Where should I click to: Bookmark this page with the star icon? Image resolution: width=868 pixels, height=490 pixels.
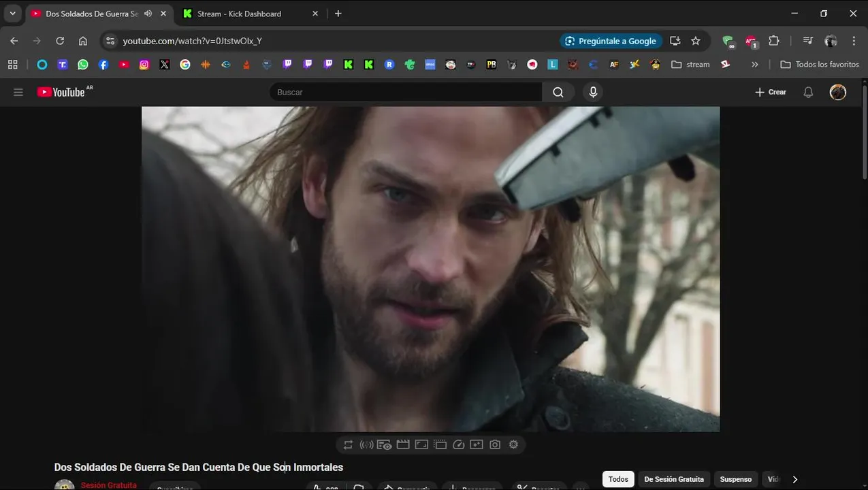(696, 41)
